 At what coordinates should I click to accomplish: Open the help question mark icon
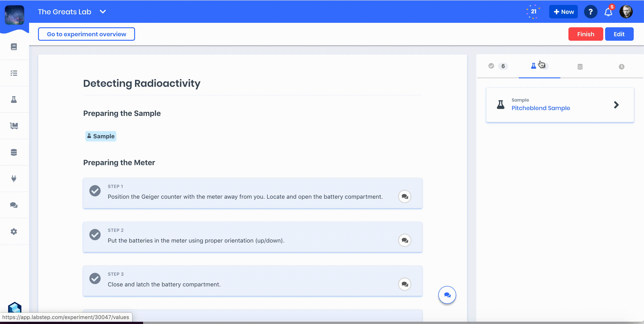pos(591,12)
